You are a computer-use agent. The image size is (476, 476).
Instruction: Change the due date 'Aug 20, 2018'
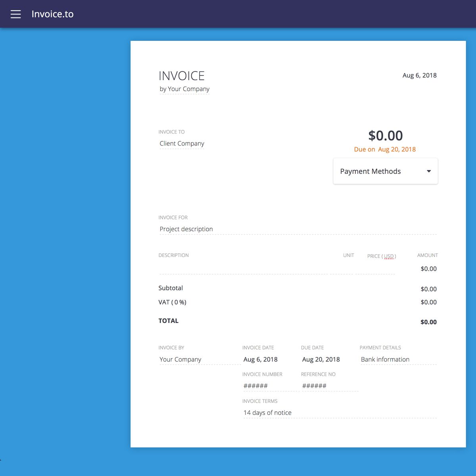click(x=321, y=359)
